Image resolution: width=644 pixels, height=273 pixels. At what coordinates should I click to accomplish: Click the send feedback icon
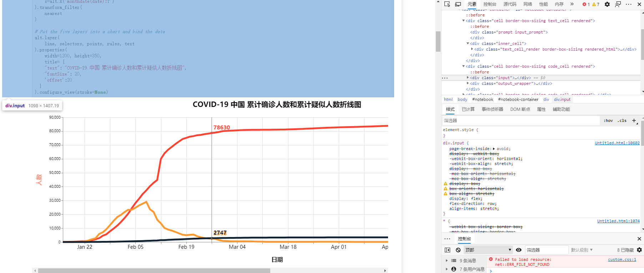pyautogui.click(x=618, y=4)
